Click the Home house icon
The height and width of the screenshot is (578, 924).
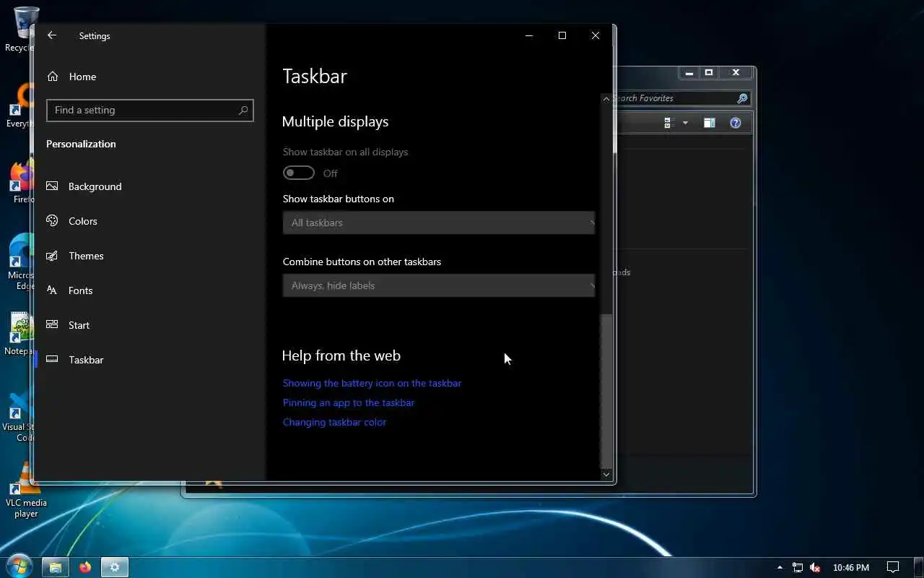(52, 76)
